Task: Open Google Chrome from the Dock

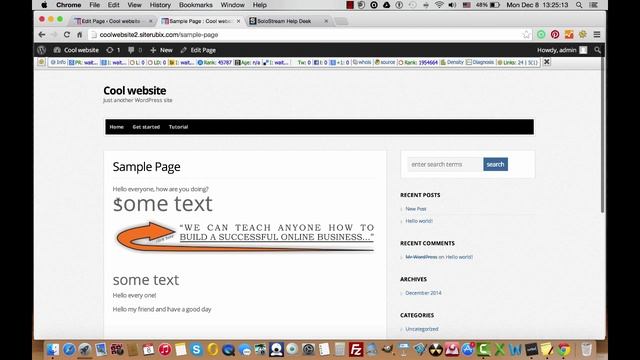Action: [x=564, y=350]
